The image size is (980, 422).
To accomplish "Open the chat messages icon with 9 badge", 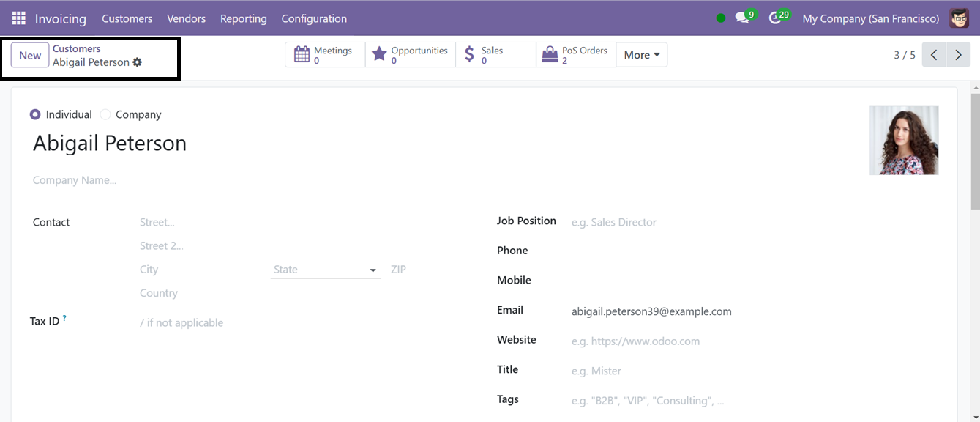I will tap(745, 18).
